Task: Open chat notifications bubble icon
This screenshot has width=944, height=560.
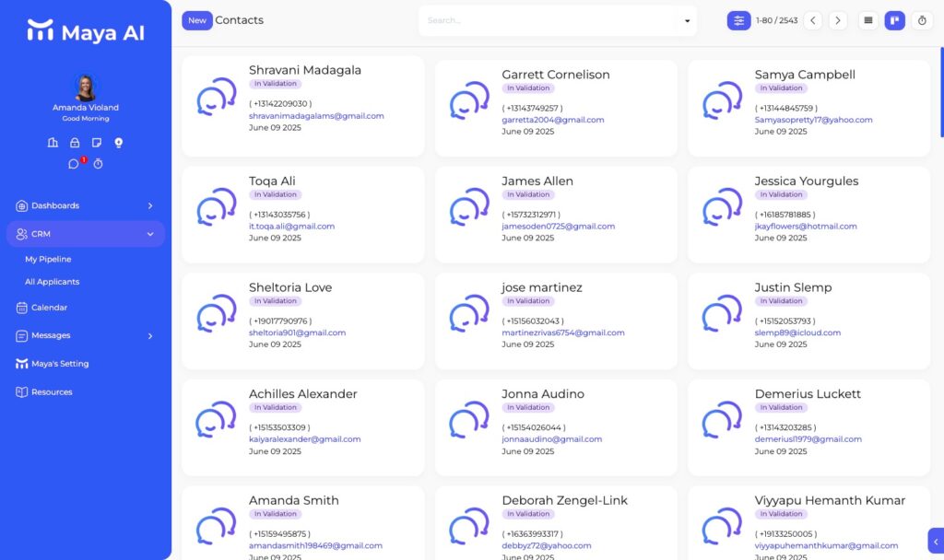Action: (74, 164)
